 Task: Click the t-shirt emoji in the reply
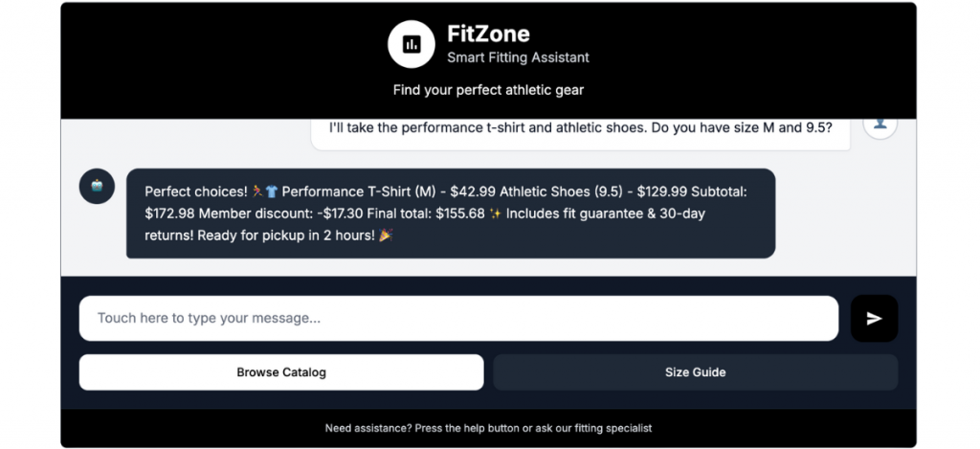271,191
